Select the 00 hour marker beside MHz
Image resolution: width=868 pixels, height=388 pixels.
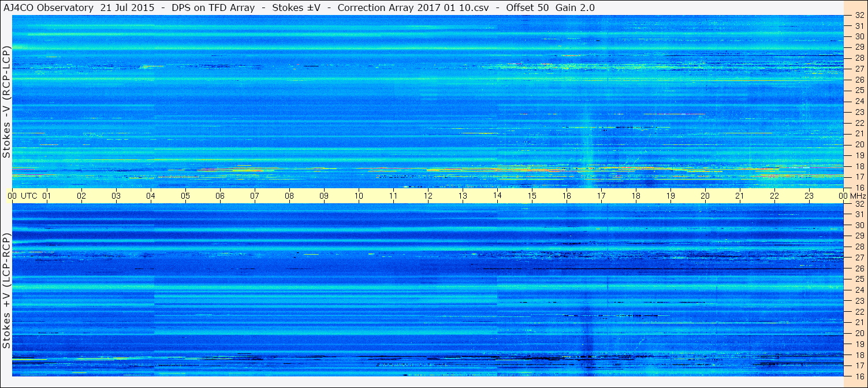[844, 196]
